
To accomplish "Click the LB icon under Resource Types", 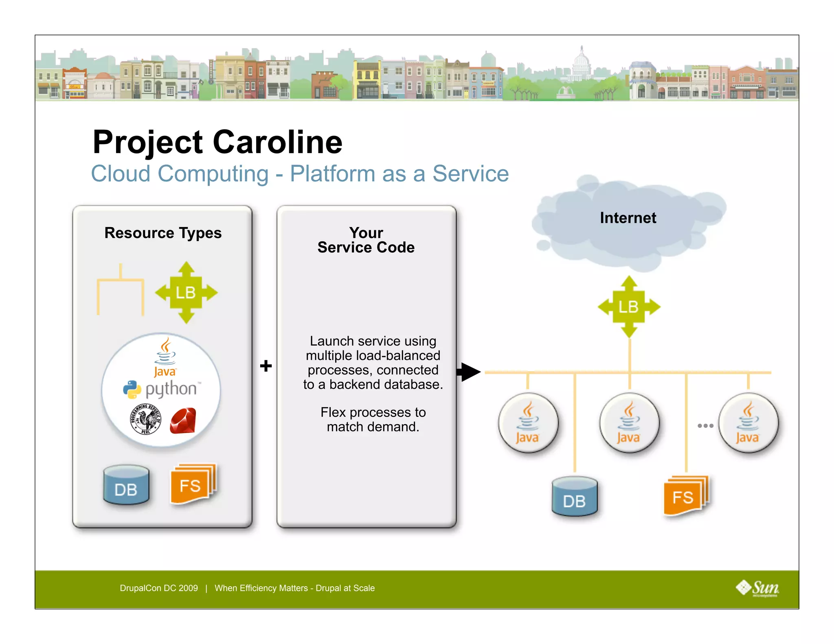I will click(186, 292).
